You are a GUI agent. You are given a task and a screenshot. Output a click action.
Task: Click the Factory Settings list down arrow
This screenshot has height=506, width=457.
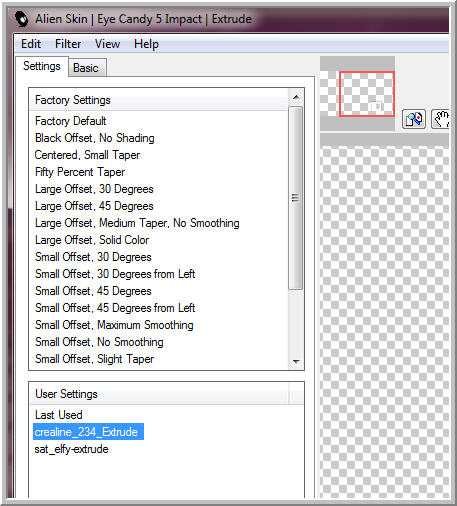pyautogui.click(x=295, y=361)
